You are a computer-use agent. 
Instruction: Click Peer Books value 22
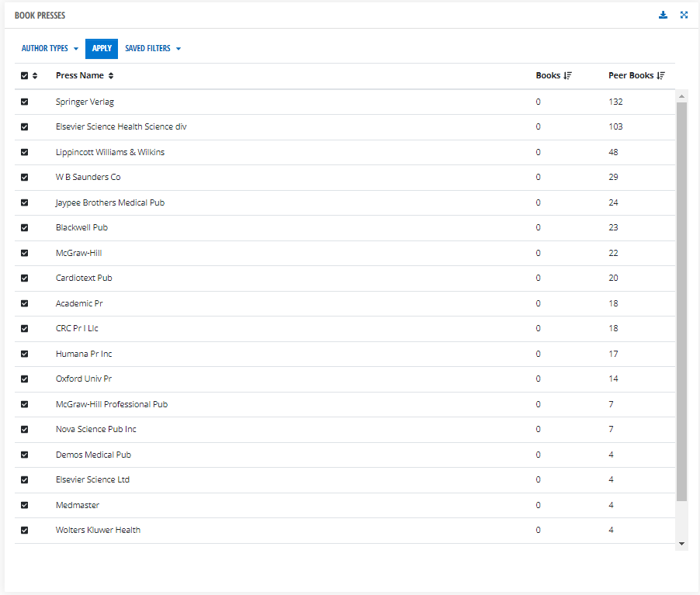pyautogui.click(x=613, y=253)
